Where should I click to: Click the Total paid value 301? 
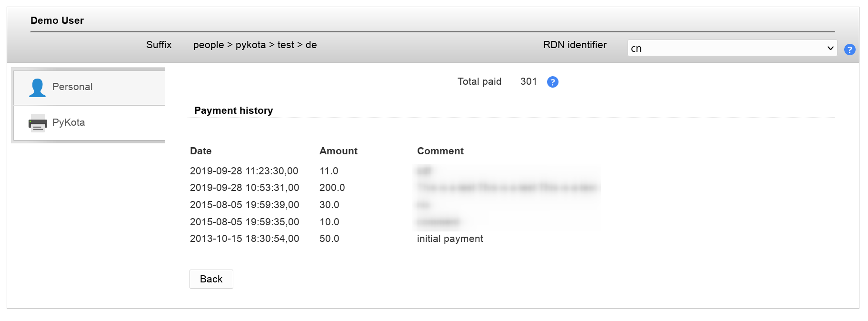[x=528, y=81]
